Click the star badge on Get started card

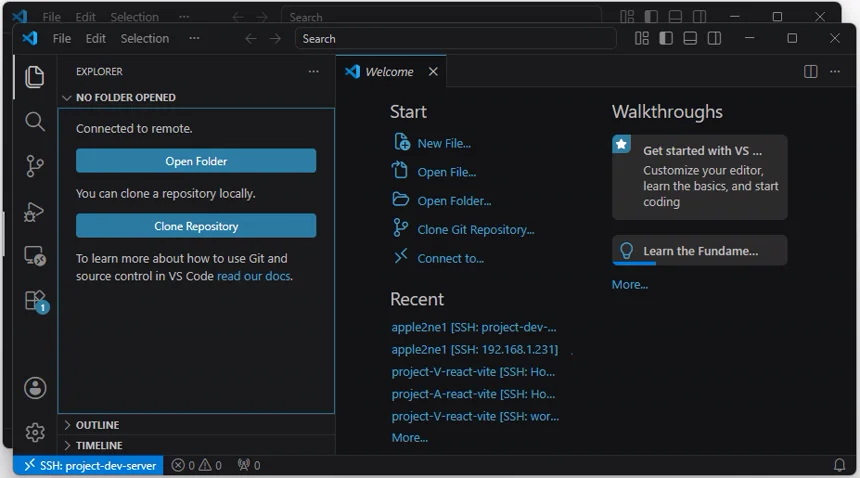[621, 144]
